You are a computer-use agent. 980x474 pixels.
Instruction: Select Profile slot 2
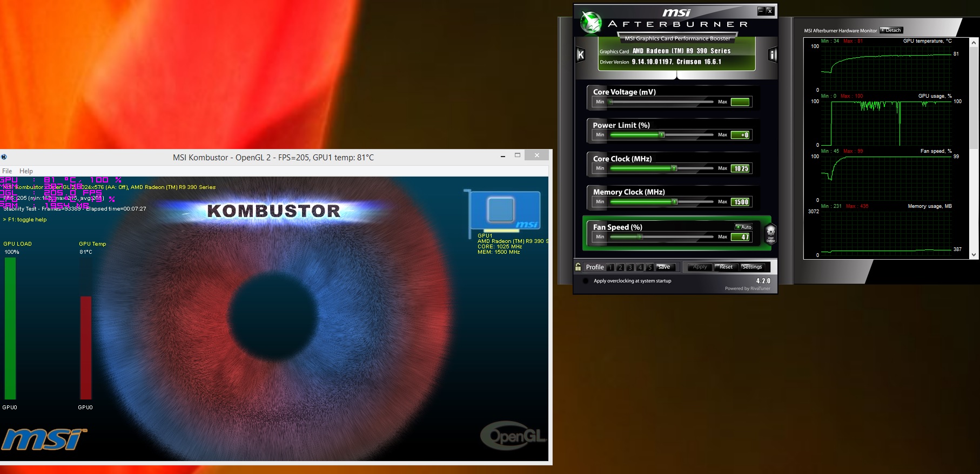tap(620, 267)
